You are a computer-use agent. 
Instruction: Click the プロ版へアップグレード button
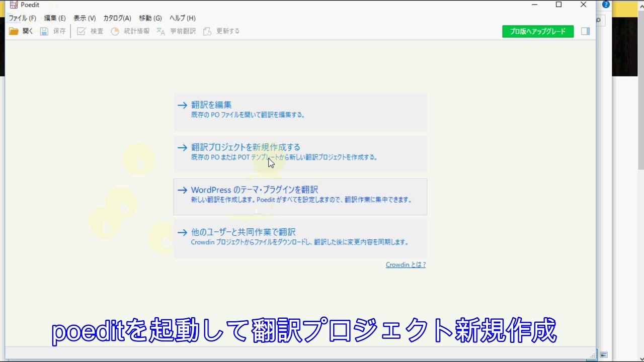click(538, 31)
